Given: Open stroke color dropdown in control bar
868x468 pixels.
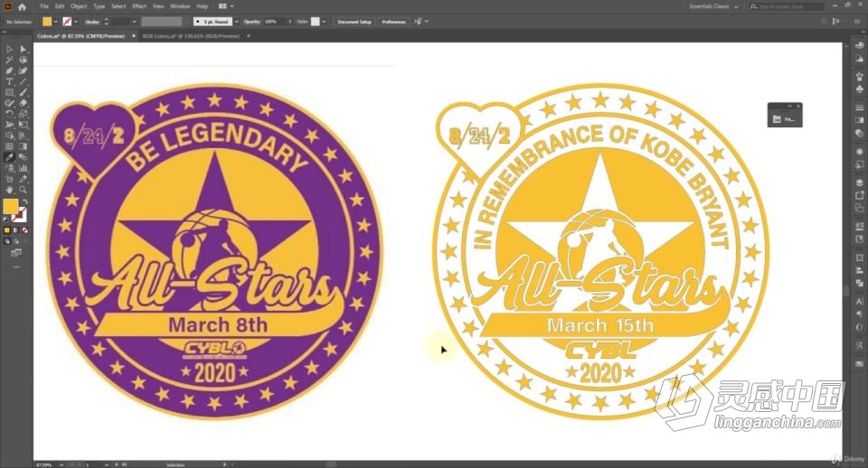Looking at the screenshot, I should (75, 22).
